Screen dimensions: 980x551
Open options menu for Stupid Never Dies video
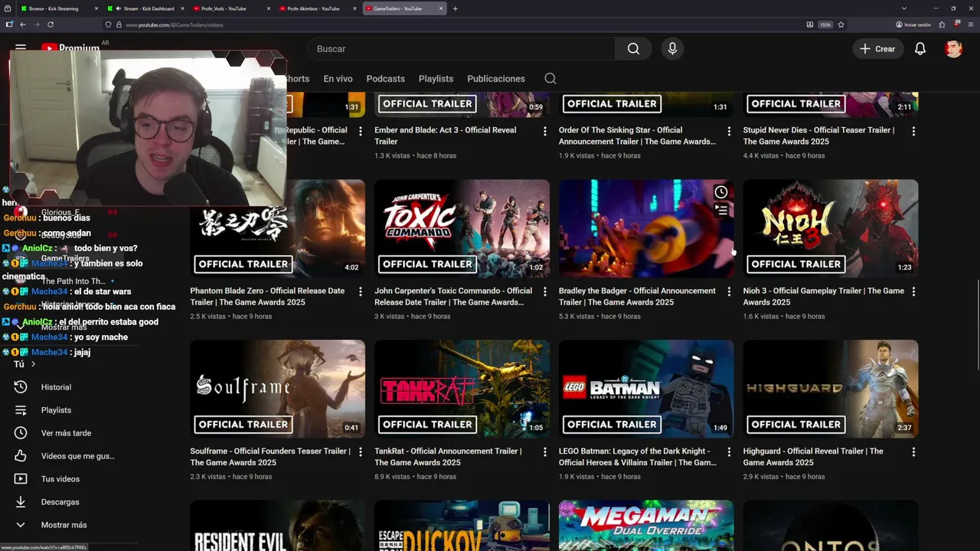[x=913, y=132]
